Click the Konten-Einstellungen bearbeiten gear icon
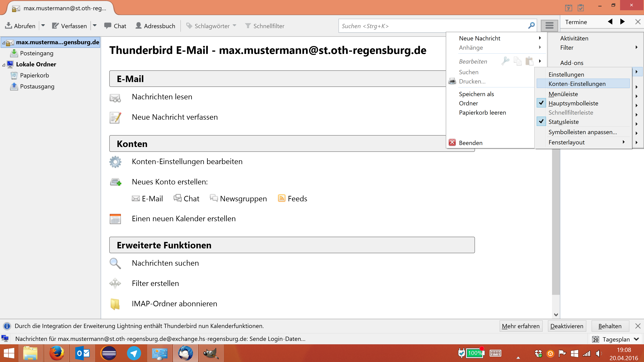Screen dimensions: 644x362 [x=115, y=162]
